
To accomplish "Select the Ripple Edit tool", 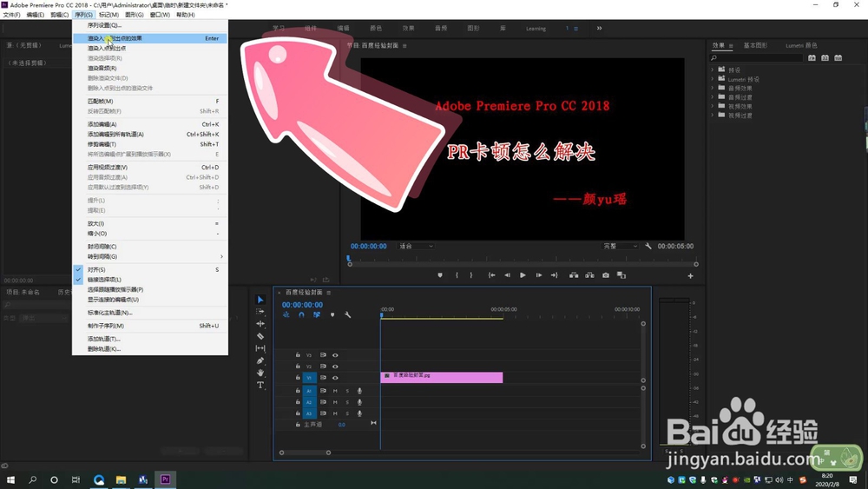I will [x=260, y=324].
